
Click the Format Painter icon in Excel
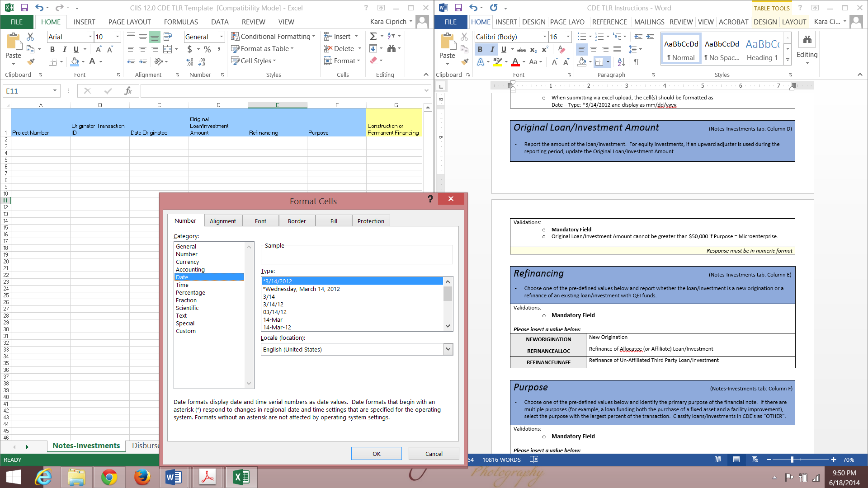pos(31,62)
